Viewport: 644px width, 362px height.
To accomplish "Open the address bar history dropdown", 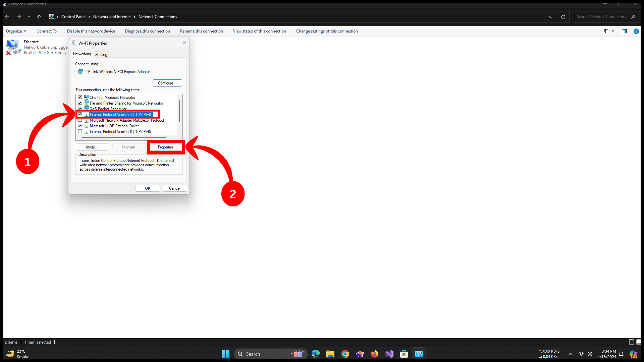I will click(551, 17).
